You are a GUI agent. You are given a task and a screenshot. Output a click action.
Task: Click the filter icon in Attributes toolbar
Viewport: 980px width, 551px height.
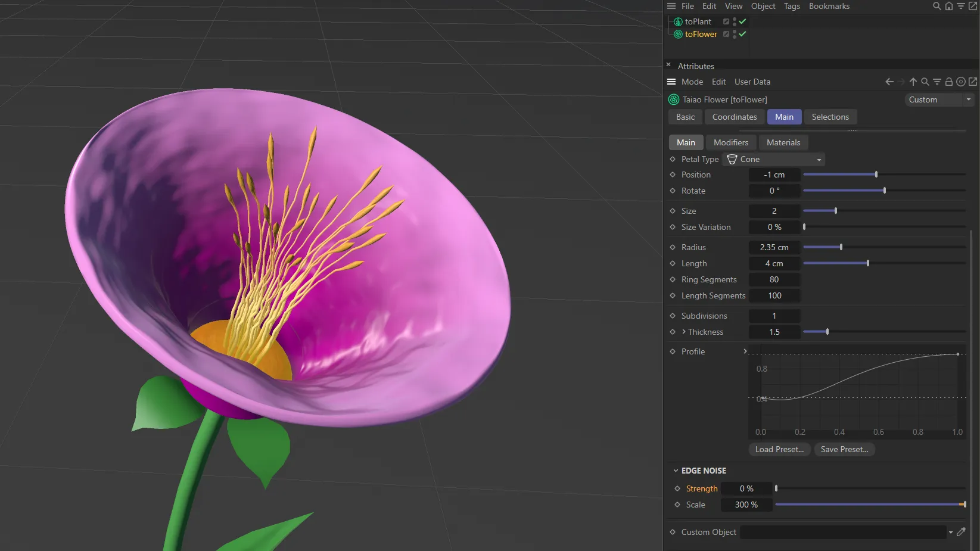click(x=937, y=82)
